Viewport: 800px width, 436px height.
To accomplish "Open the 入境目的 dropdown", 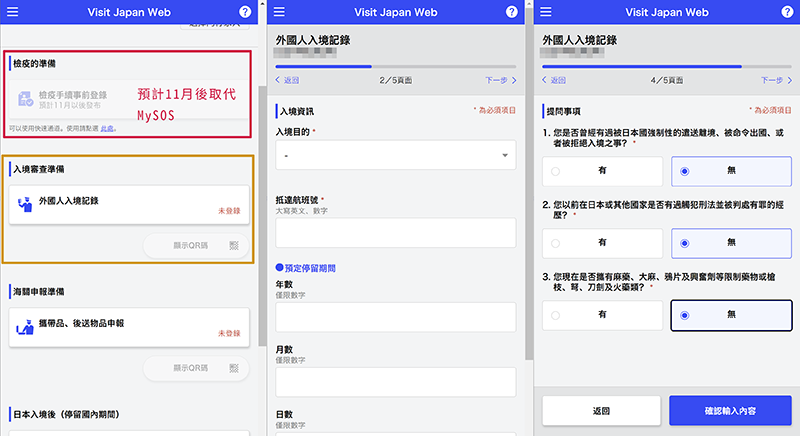I will (395, 155).
